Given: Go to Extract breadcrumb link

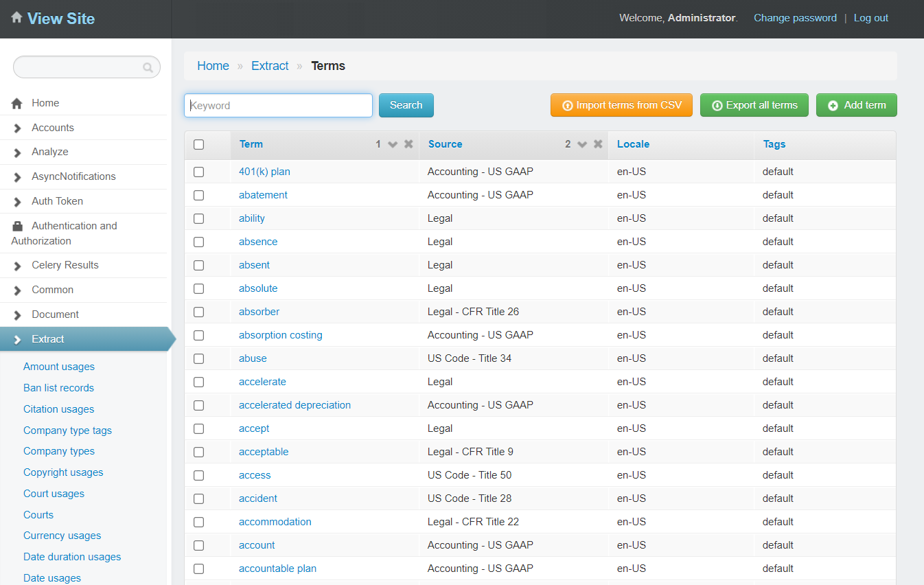Looking at the screenshot, I should tap(270, 66).
